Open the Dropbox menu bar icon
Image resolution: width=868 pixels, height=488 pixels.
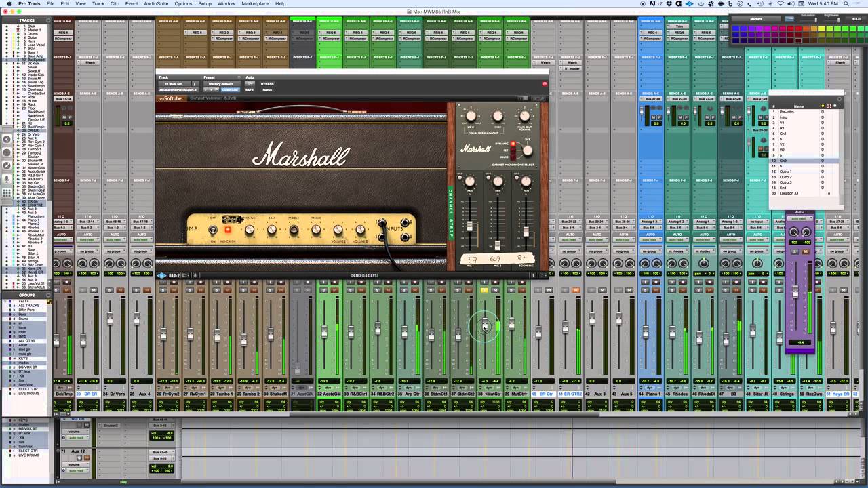pyautogui.click(x=671, y=3)
